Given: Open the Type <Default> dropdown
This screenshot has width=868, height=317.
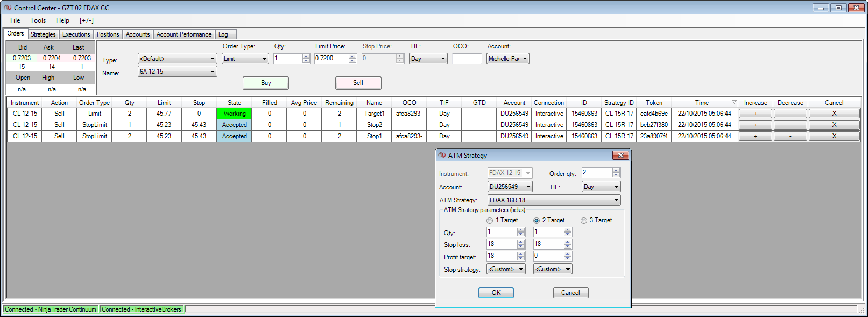Looking at the screenshot, I should [178, 59].
